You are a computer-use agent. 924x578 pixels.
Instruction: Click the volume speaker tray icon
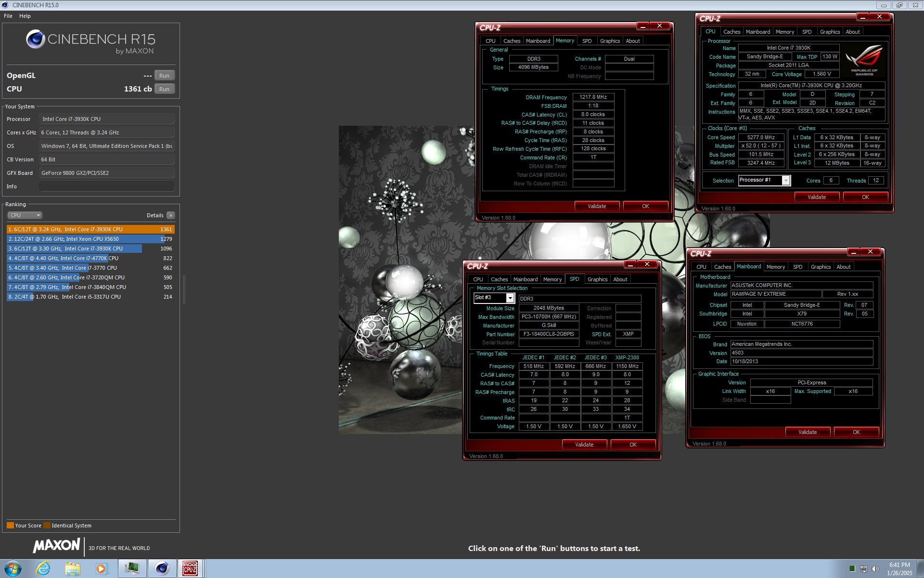tap(875, 569)
